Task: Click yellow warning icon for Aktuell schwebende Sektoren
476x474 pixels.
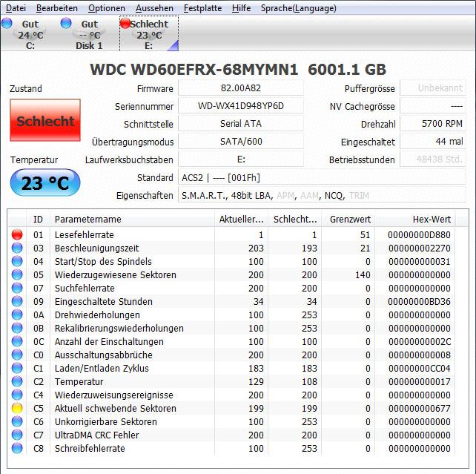Action: coord(17,408)
